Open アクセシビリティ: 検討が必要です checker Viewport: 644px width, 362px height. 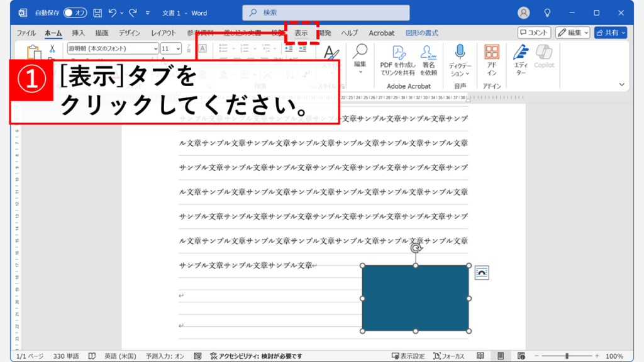pyautogui.click(x=257, y=356)
